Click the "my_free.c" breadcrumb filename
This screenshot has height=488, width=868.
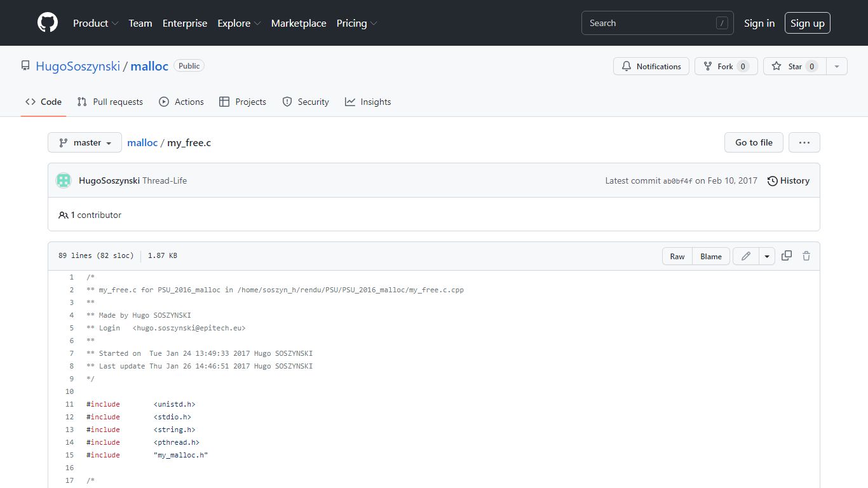click(x=189, y=142)
